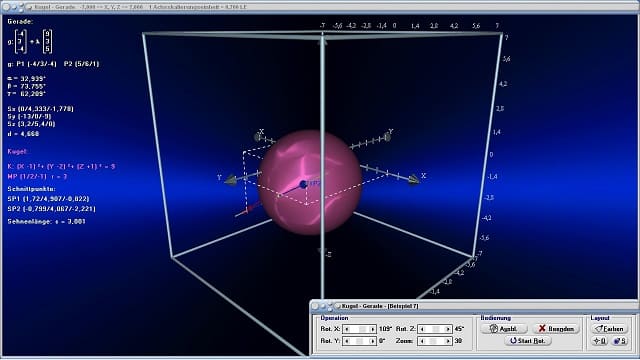640x360 pixels.
Task: Decrease Rot. Z with left arrow
Action: (422, 329)
